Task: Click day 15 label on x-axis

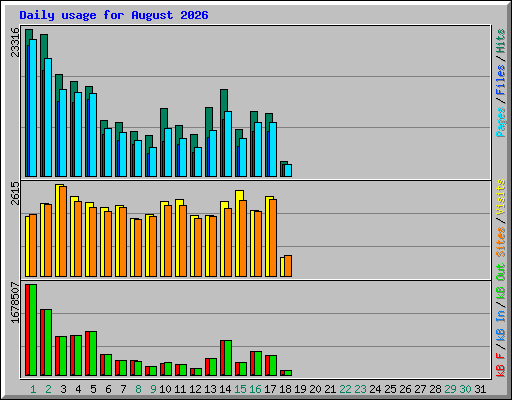Action: pyautogui.click(x=240, y=389)
